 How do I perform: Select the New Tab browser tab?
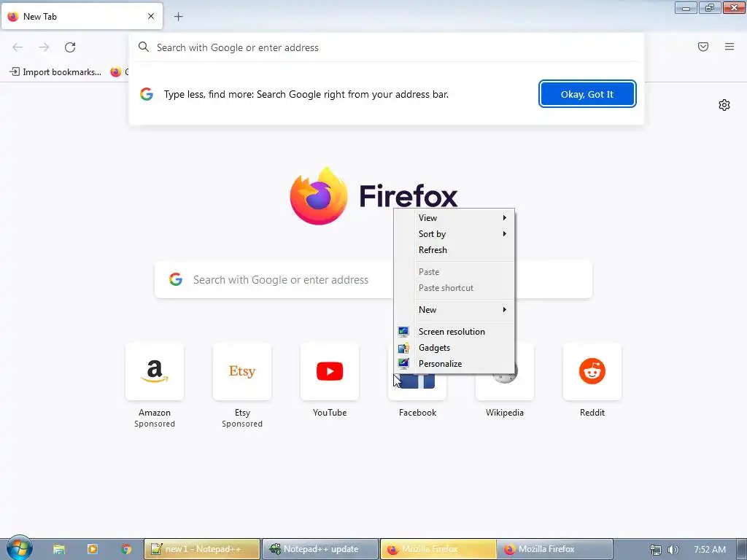click(82, 16)
